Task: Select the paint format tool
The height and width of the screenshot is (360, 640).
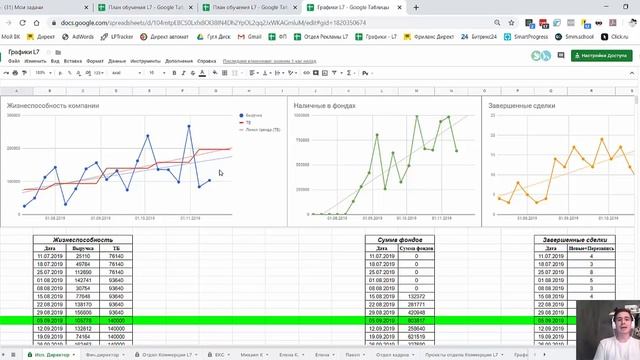Action: coord(24,73)
